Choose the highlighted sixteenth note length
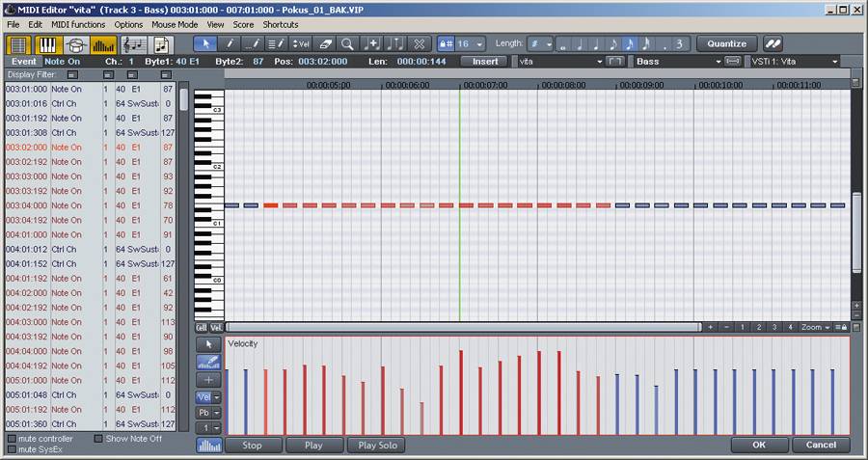 630,44
